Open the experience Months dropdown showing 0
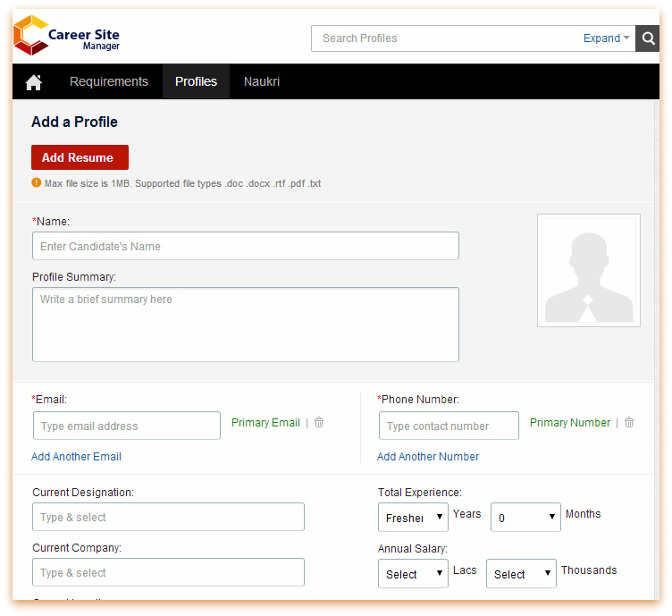The image size is (672, 616). (525, 518)
